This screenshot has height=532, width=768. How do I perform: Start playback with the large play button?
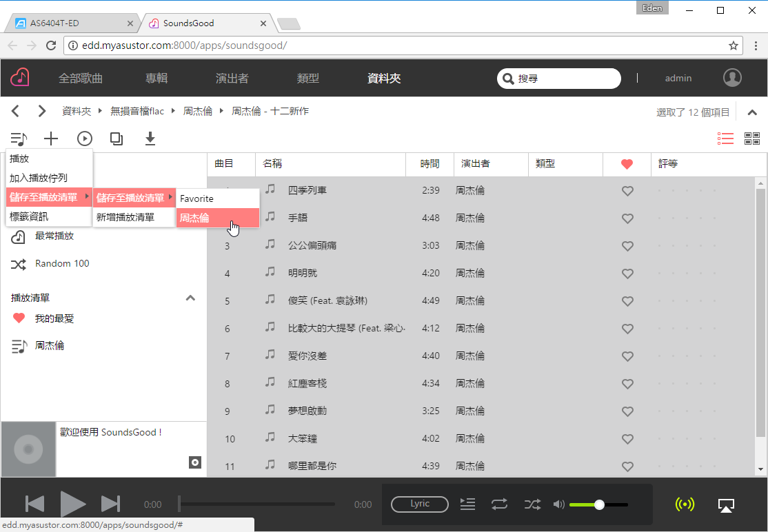72,504
